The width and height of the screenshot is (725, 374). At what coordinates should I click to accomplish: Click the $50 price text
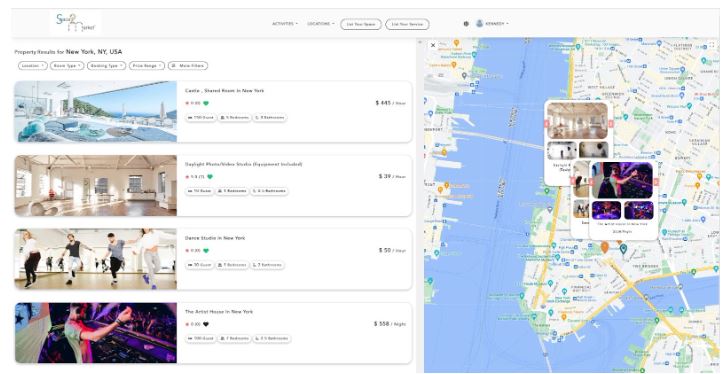point(385,250)
